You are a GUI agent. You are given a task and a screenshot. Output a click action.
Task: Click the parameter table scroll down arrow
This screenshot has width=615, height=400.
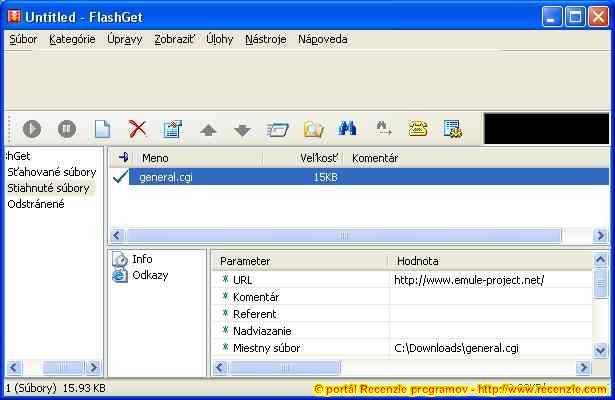(600, 350)
